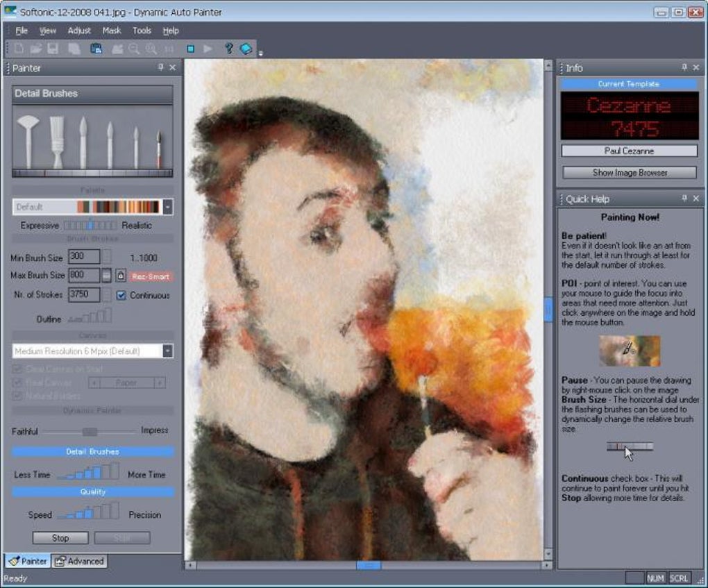Click the Min Brush Size spinner
The width and height of the screenshot is (708, 588).
[107, 257]
